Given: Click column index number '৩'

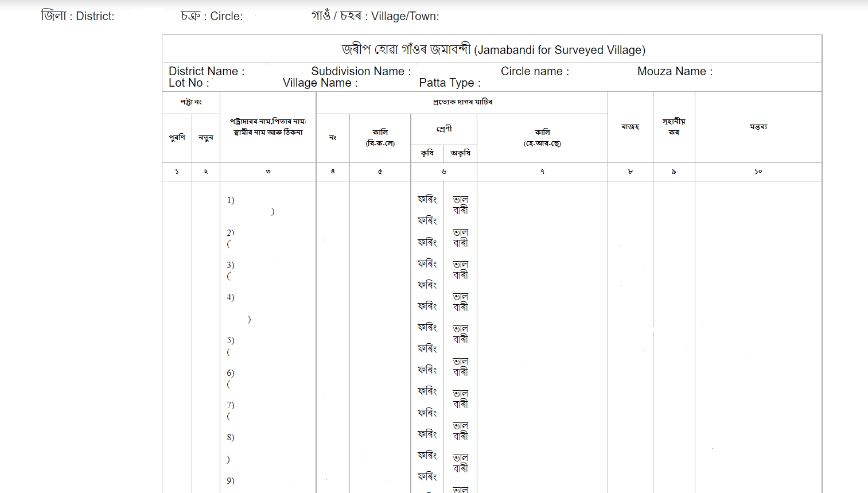Looking at the screenshot, I should click(x=268, y=172).
